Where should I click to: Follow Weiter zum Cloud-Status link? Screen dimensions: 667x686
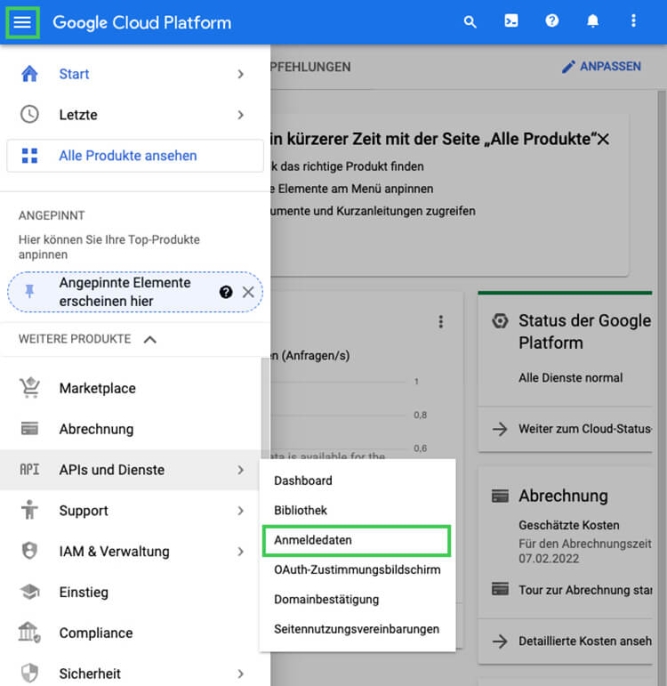(585, 429)
